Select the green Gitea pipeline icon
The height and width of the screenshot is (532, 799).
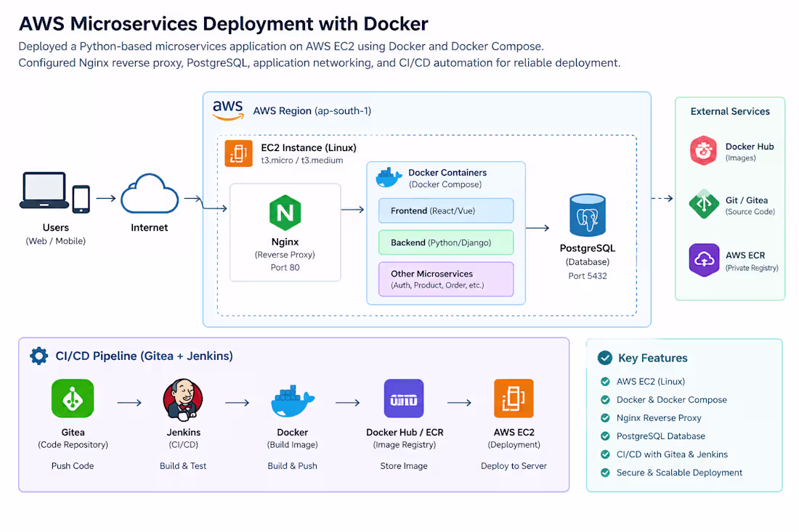pos(73,398)
